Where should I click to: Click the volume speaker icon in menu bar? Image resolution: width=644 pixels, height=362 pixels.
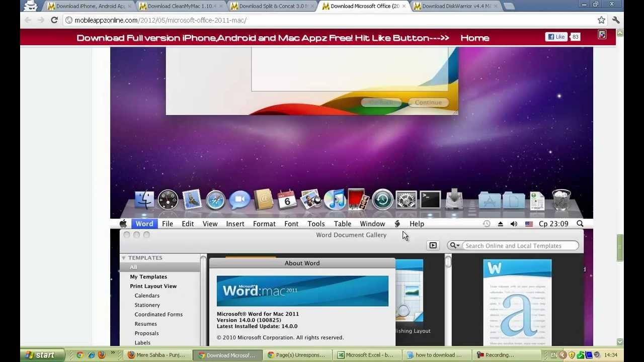514,224
